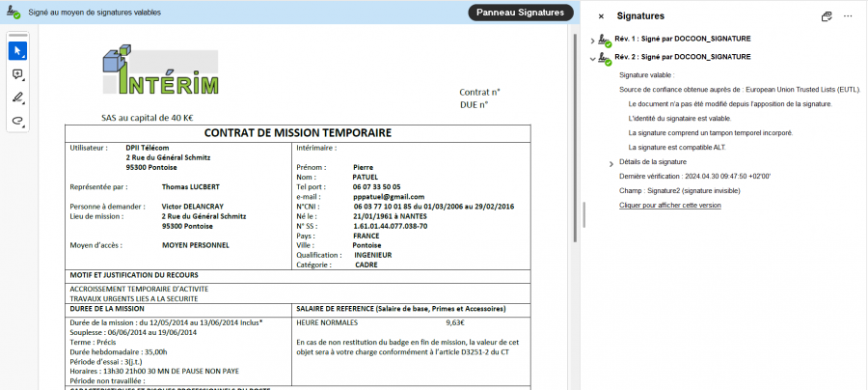Expand Rév. 1 signature entry

pos(592,41)
